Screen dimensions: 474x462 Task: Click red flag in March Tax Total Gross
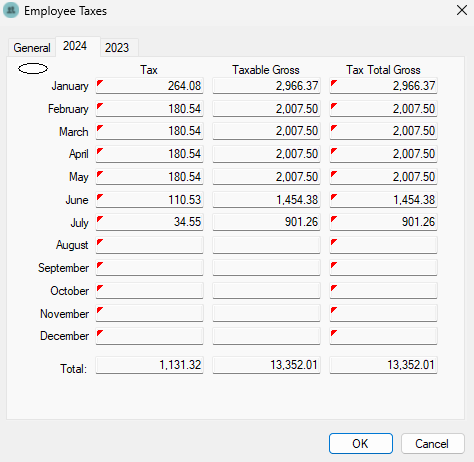(334, 128)
